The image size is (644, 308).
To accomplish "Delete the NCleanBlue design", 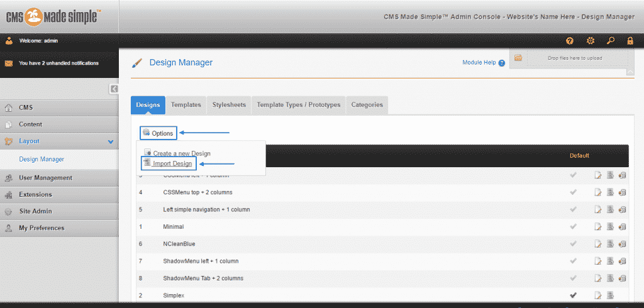I will coord(622,244).
